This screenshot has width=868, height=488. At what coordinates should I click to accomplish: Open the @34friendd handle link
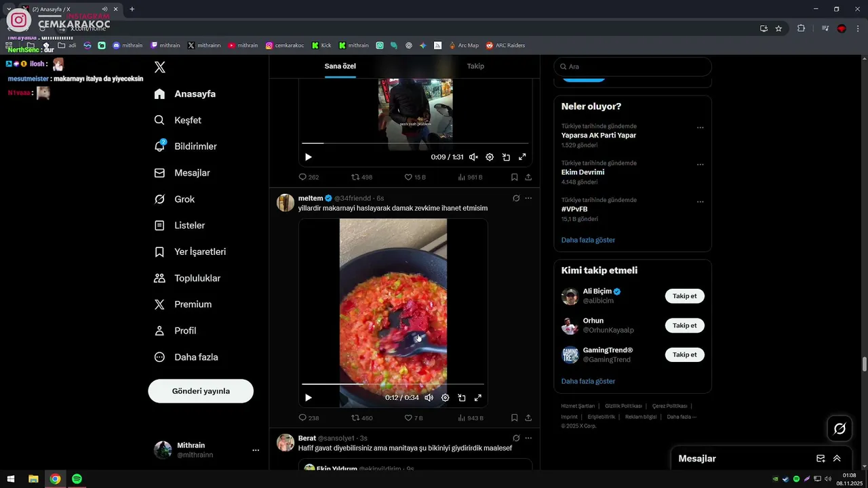point(353,198)
